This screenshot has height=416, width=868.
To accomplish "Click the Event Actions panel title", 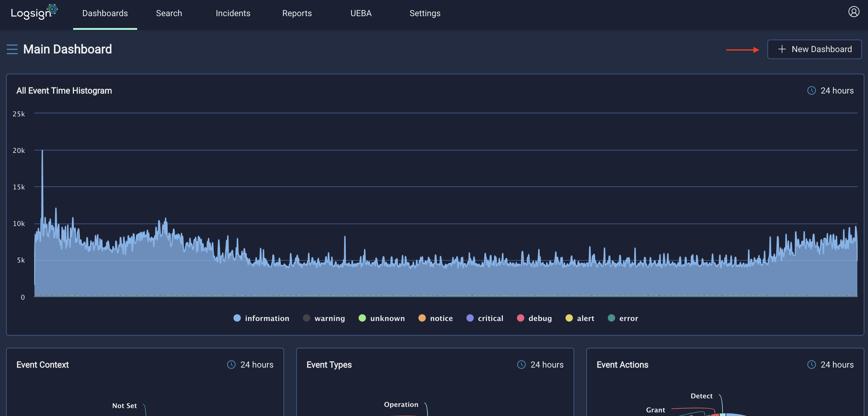I will coord(622,365).
